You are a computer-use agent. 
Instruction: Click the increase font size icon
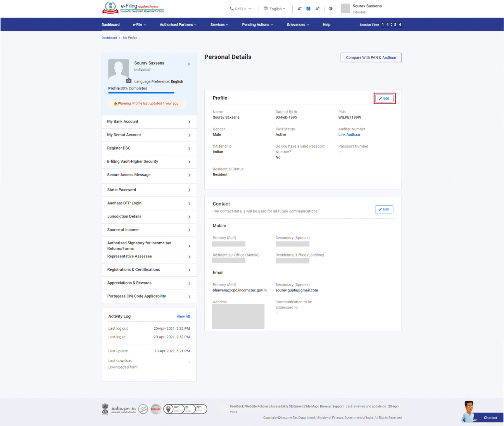coord(317,9)
